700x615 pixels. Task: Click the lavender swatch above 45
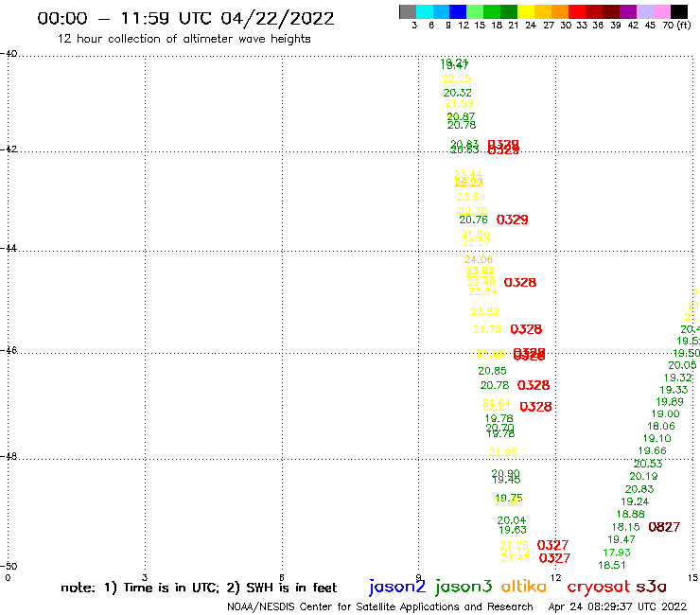644,11
